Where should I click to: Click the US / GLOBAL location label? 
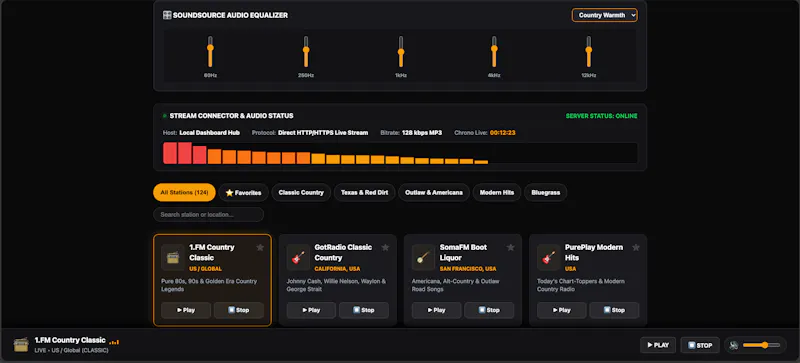(x=206, y=269)
